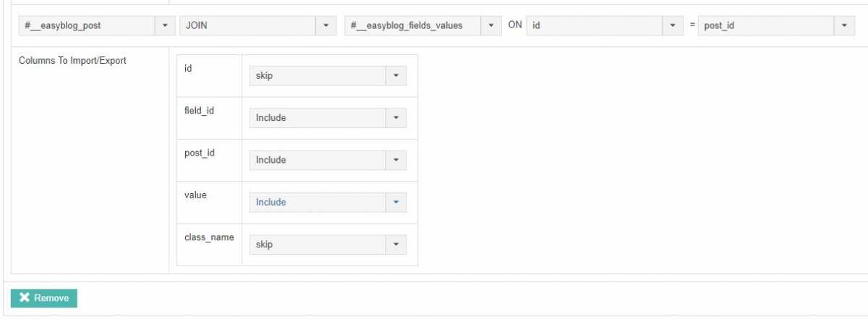Click arrow icon of ON id select

(x=673, y=25)
